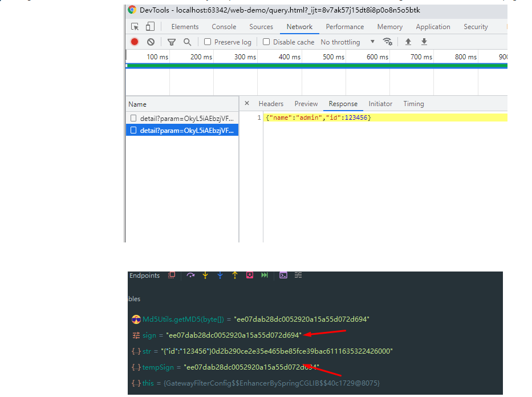Screen dimensions: 532x397
Task: Select first detail?param=OkyL5iAEbzjVF request
Action: tap(182, 118)
